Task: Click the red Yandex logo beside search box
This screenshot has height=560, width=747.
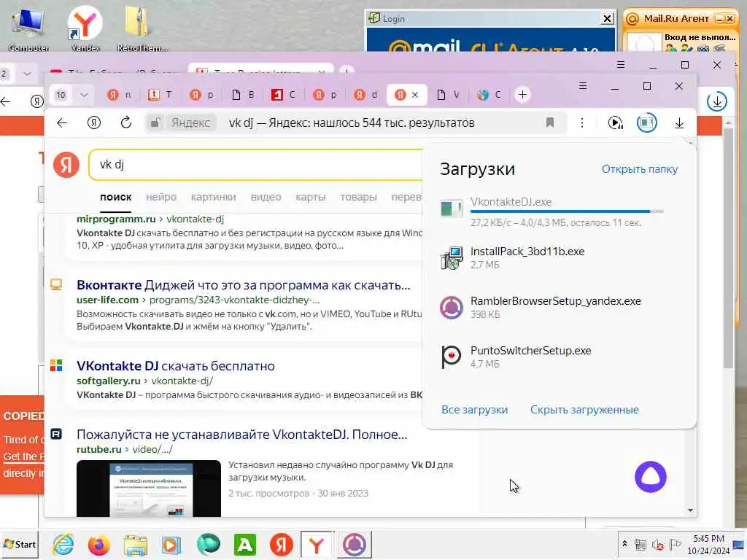Action: (x=66, y=165)
